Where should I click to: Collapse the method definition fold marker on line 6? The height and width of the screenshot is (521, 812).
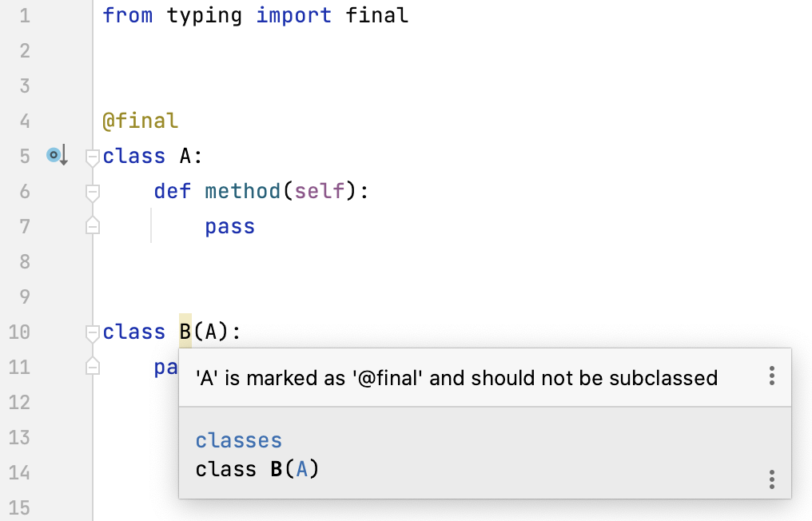92,192
